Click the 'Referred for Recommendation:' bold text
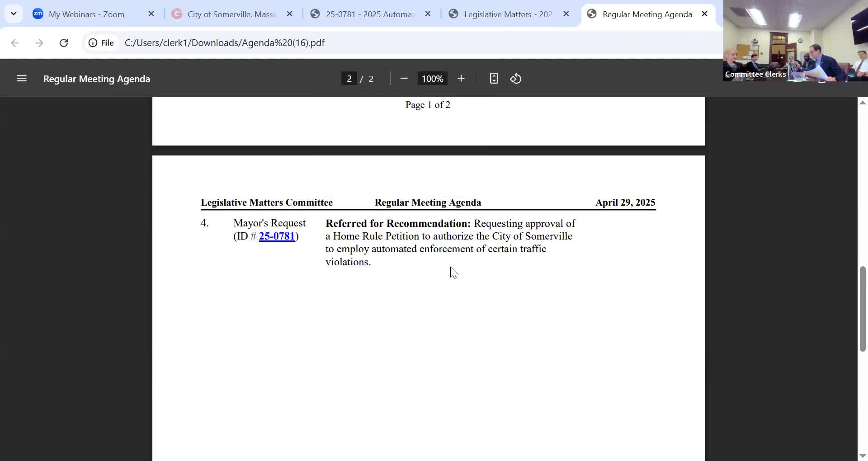Screen dimensions: 868x461 pyautogui.click(x=398, y=224)
